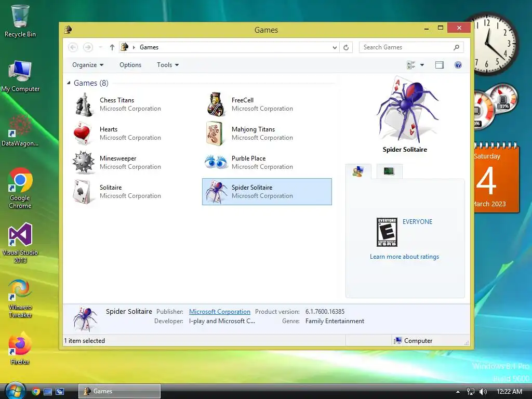Select the Solitaire cards icon

[82, 192]
